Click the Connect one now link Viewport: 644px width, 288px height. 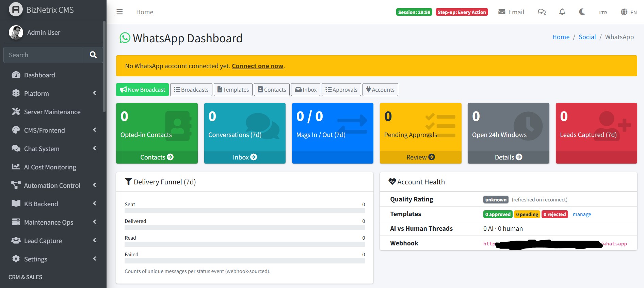(258, 66)
